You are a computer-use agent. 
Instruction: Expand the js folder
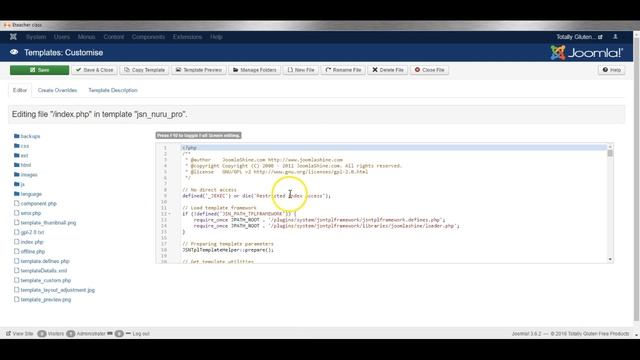(19, 184)
